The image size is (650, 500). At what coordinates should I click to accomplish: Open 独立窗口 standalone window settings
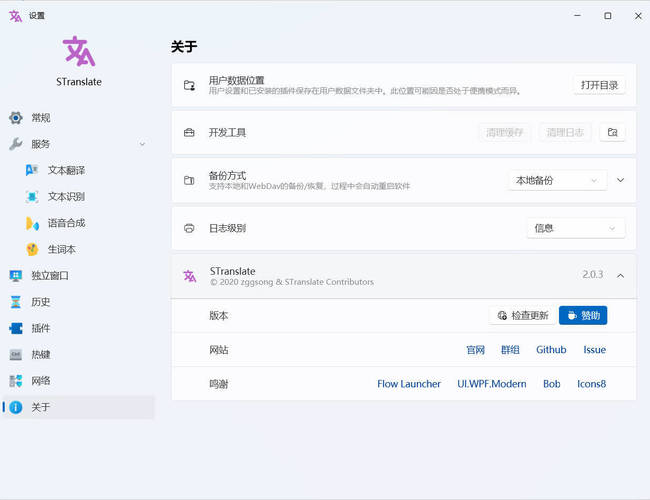click(x=49, y=276)
